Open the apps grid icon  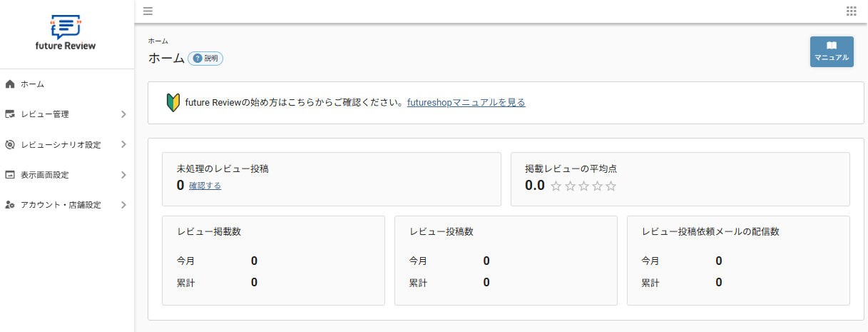(x=851, y=11)
